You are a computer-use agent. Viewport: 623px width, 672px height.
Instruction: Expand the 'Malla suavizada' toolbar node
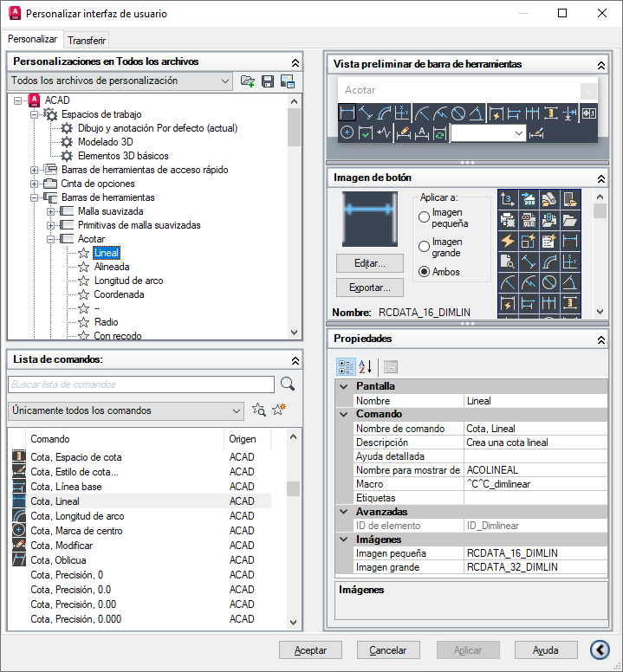pos(50,211)
